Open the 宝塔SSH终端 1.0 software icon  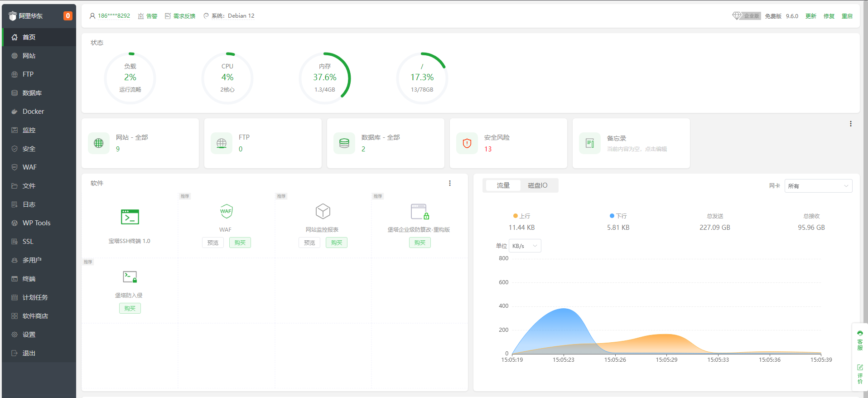click(130, 217)
